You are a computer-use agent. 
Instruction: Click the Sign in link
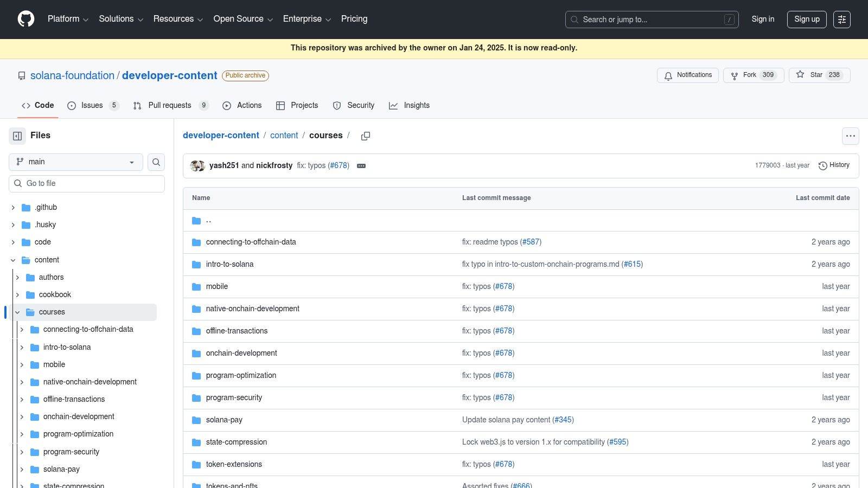[x=763, y=20]
